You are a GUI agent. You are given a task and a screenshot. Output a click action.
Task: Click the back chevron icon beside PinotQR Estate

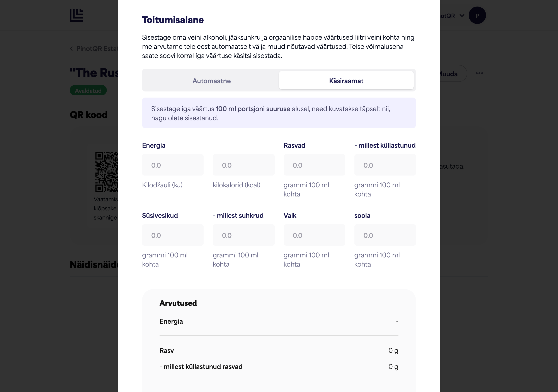click(x=71, y=49)
